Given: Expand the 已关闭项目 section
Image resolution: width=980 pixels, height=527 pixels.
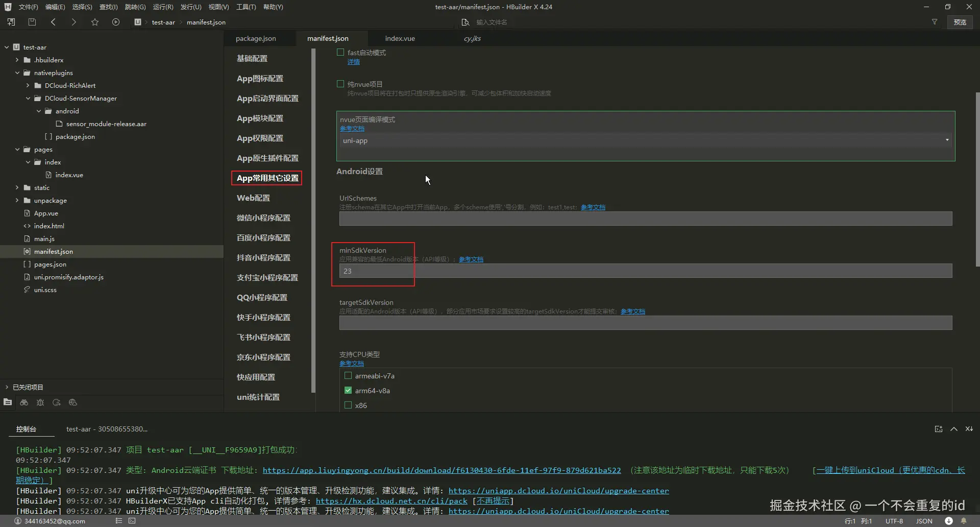Looking at the screenshot, I should (7, 387).
